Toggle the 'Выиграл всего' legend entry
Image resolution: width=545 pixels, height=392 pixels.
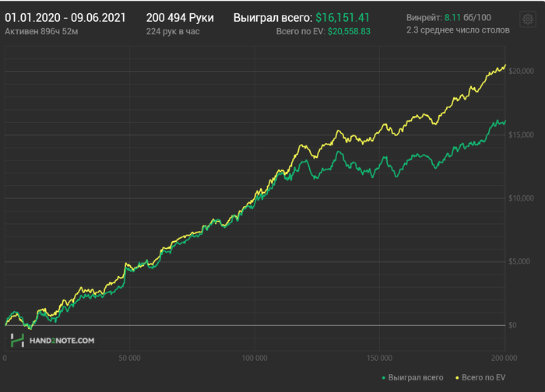tap(412, 377)
